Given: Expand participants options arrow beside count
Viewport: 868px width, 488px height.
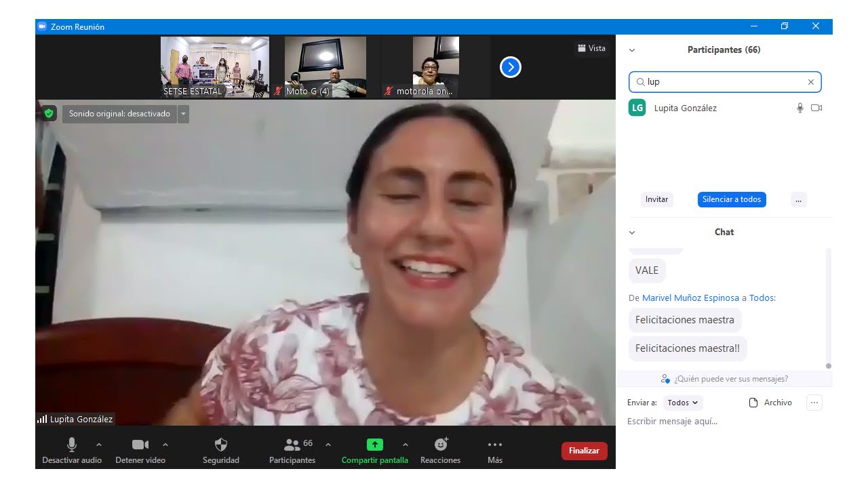Looking at the screenshot, I should [x=328, y=445].
